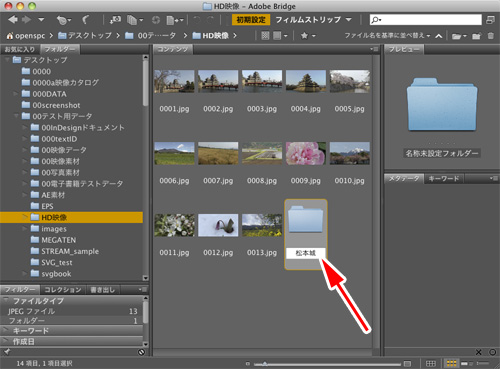This screenshot has width=500, height=369.
Task: Toggle the フォルダー filter row
Action: tap(72, 321)
